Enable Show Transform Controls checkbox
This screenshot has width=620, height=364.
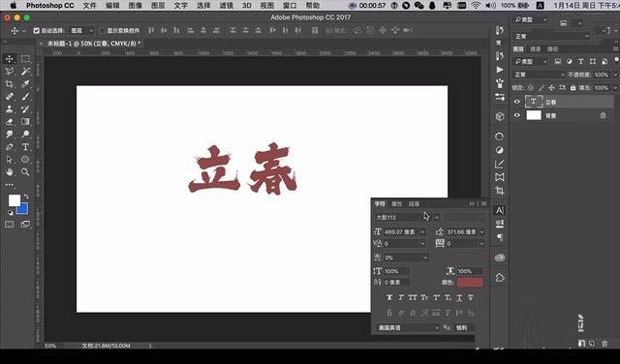103,30
